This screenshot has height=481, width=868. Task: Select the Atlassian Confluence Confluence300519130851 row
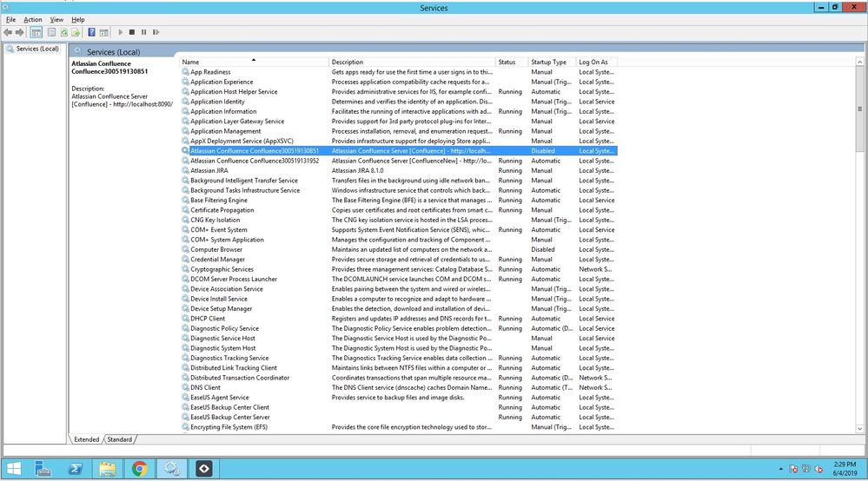(399, 151)
